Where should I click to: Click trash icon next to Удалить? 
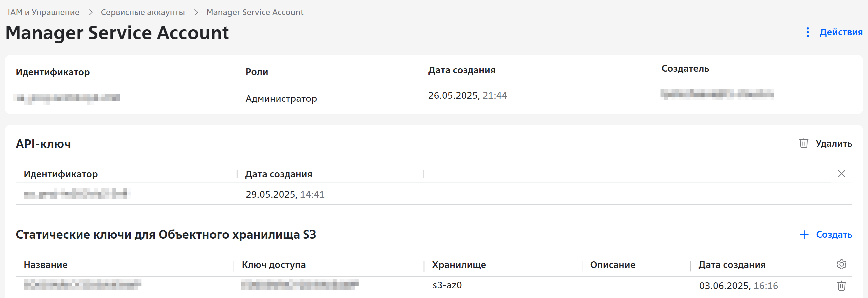[x=804, y=143]
